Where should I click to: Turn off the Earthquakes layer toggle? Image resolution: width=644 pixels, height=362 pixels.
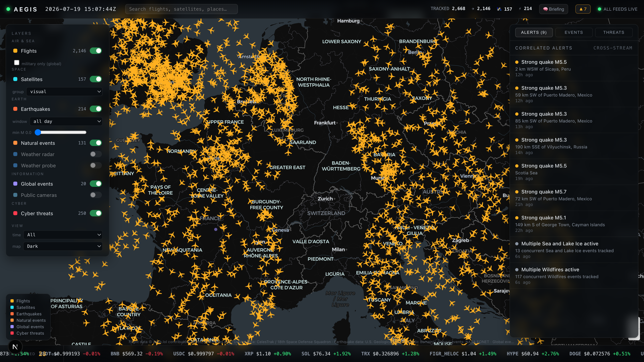(x=96, y=109)
